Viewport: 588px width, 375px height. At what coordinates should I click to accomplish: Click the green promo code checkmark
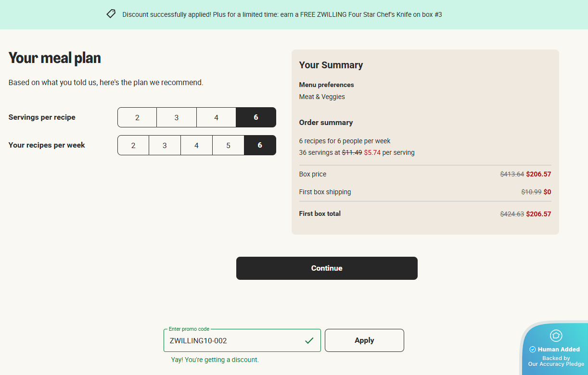click(x=309, y=340)
